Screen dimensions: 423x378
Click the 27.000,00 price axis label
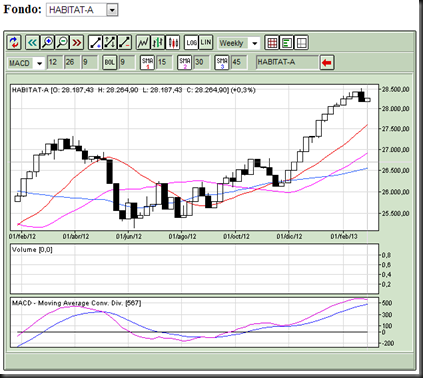pyautogui.click(x=395, y=150)
